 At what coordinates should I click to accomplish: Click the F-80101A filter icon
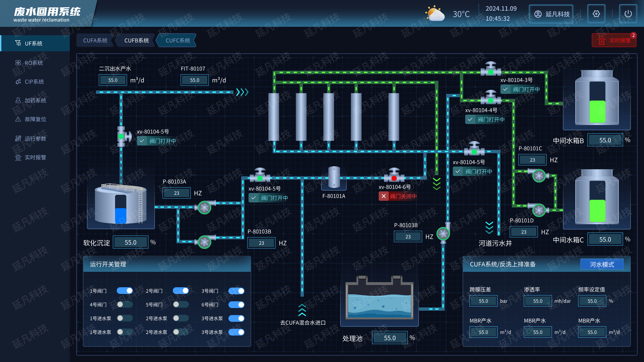pyautogui.click(x=334, y=177)
